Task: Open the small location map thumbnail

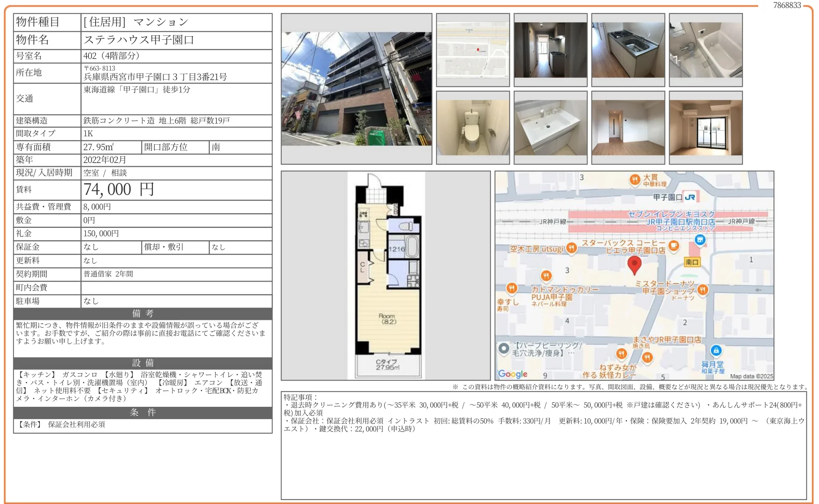Action: click(472, 50)
